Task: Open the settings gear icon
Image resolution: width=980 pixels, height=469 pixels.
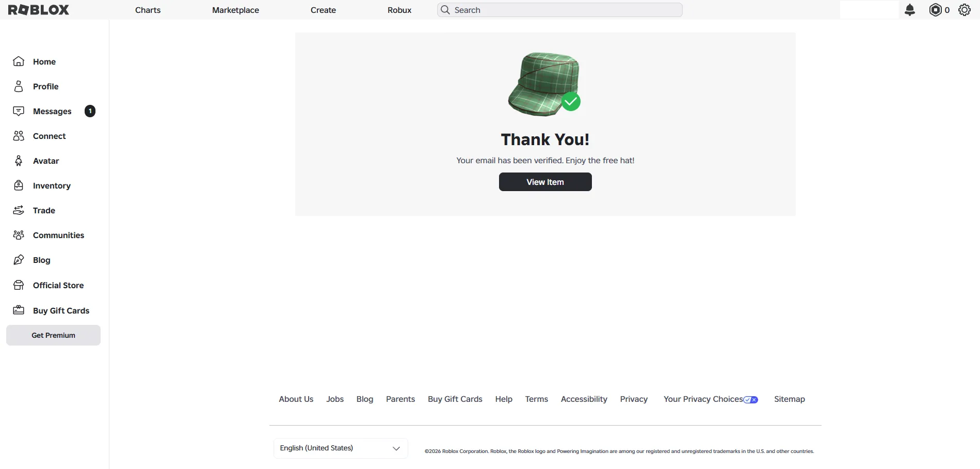Action: [965, 10]
